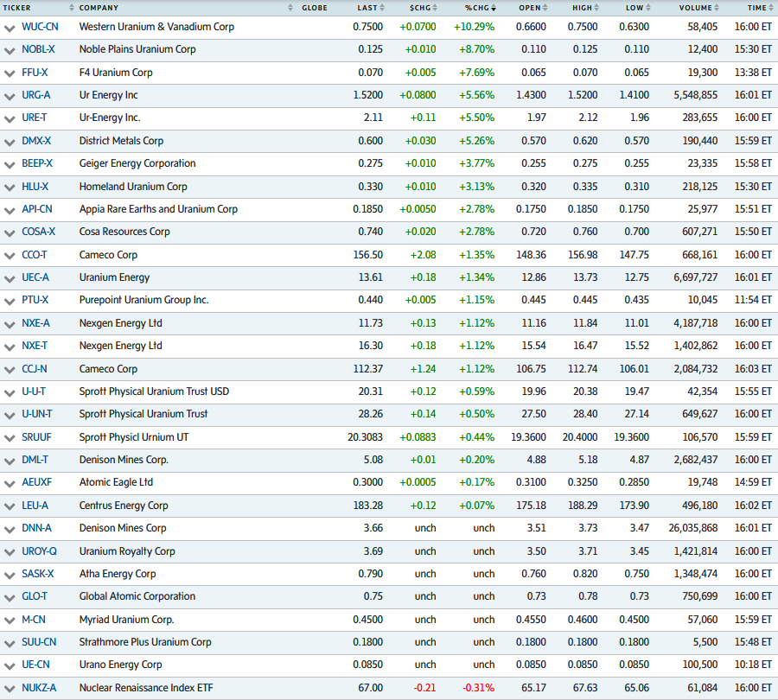Open the NXE-T ticker link
Screen dimensions: 778x700
click(x=35, y=346)
